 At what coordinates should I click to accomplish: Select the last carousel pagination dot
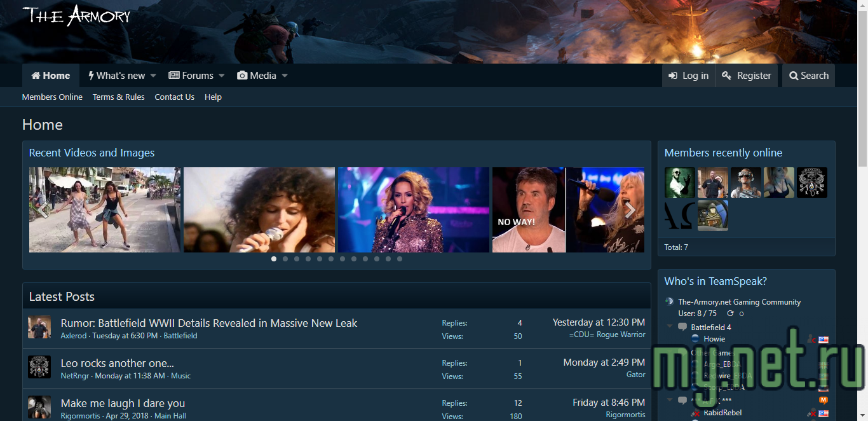pos(400,259)
